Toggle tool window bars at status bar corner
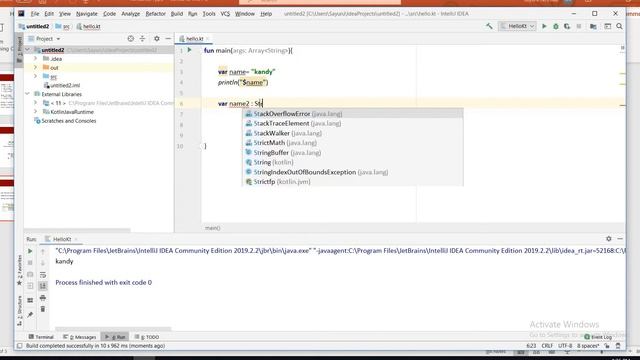The image size is (640, 360). pyautogui.click(x=19, y=346)
